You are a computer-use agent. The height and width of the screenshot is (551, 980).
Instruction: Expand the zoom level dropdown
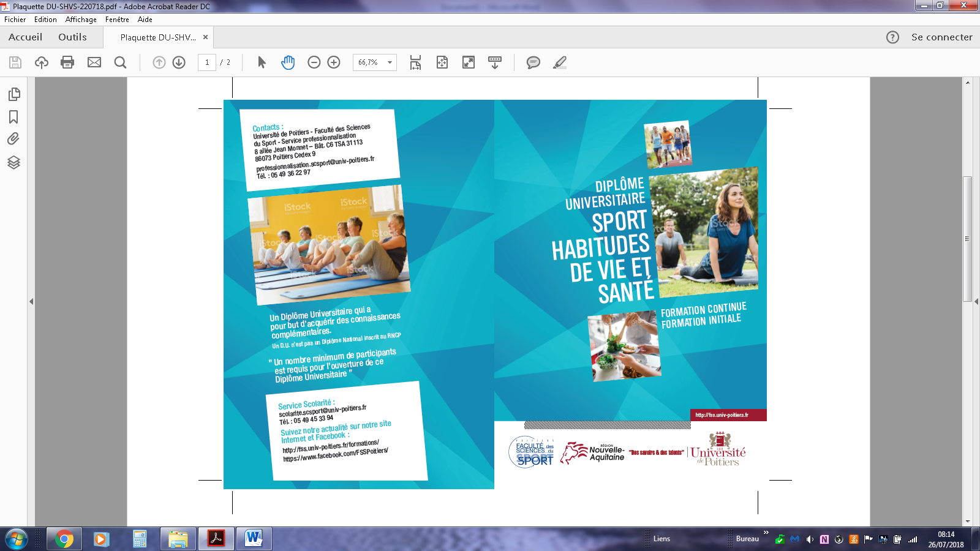click(x=390, y=62)
